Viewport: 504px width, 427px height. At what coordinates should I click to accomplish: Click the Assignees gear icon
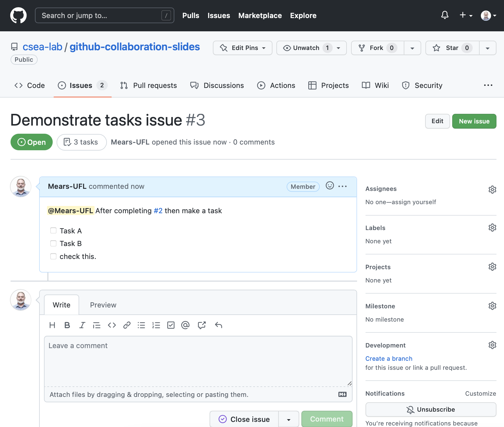coord(492,189)
